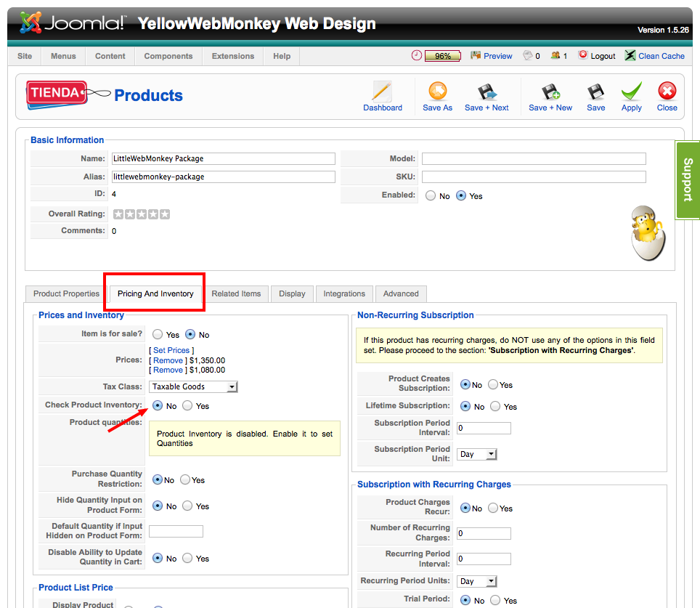Switch to the Related Items tab
Viewport: 700px width, 608px height.
coord(236,293)
